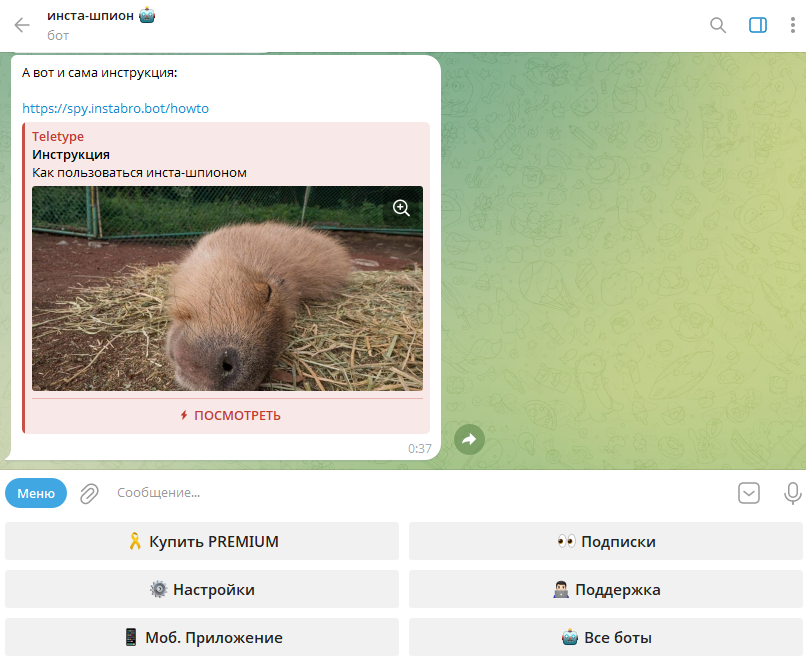The image size is (806, 661).
Task: Click ПОСМОТРЕТЬ instant view button
Action: (229, 416)
